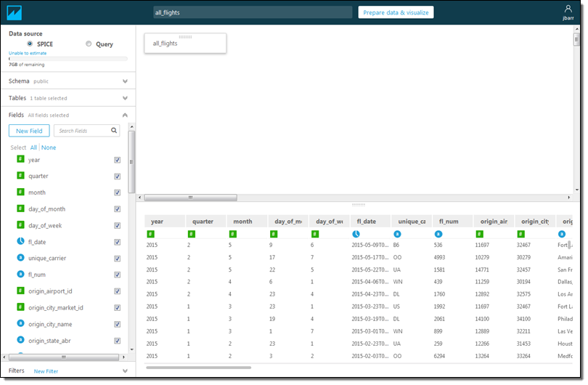Uncheck the fl_date field checkbox
The width and height of the screenshot is (588, 385).
[x=118, y=242]
